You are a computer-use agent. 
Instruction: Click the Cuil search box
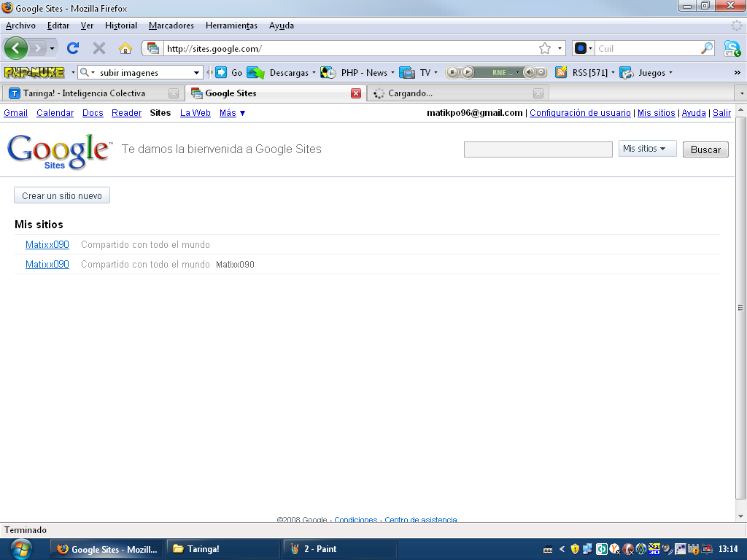point(647,49)
